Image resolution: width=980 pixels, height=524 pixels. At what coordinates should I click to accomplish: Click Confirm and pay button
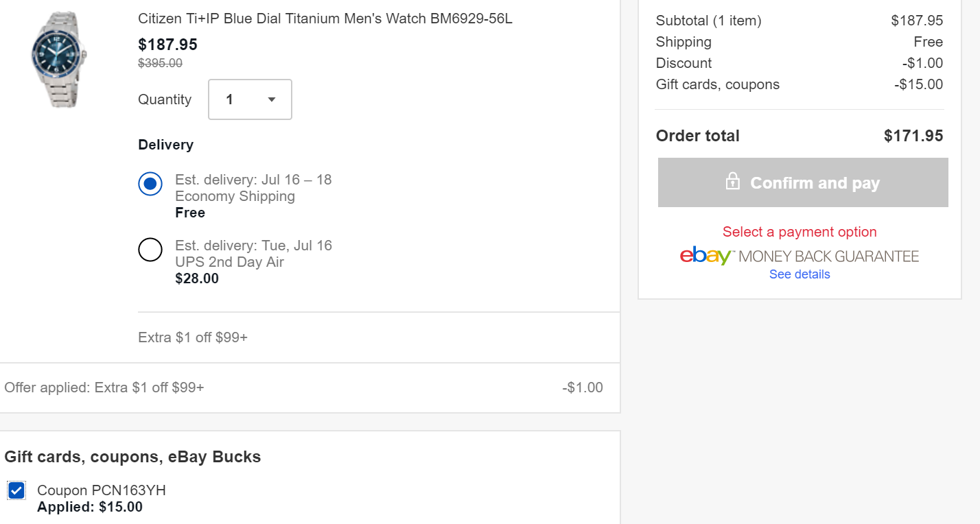tap(803, 182)
